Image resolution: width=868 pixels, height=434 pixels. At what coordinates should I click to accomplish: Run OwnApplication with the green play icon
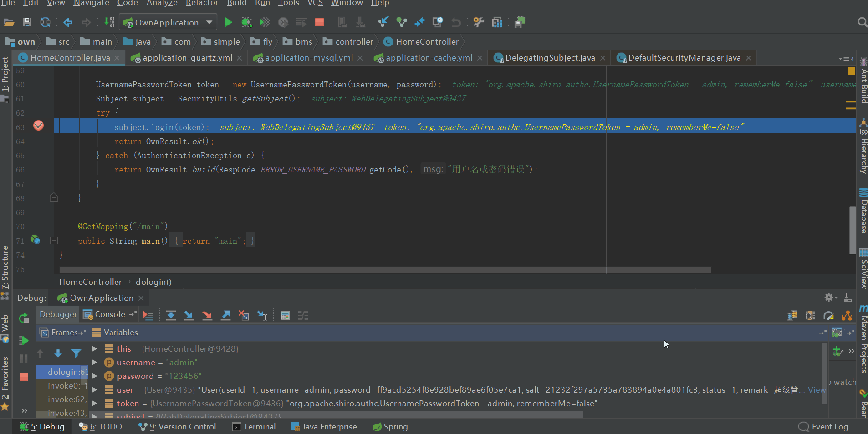click(228, 22)
